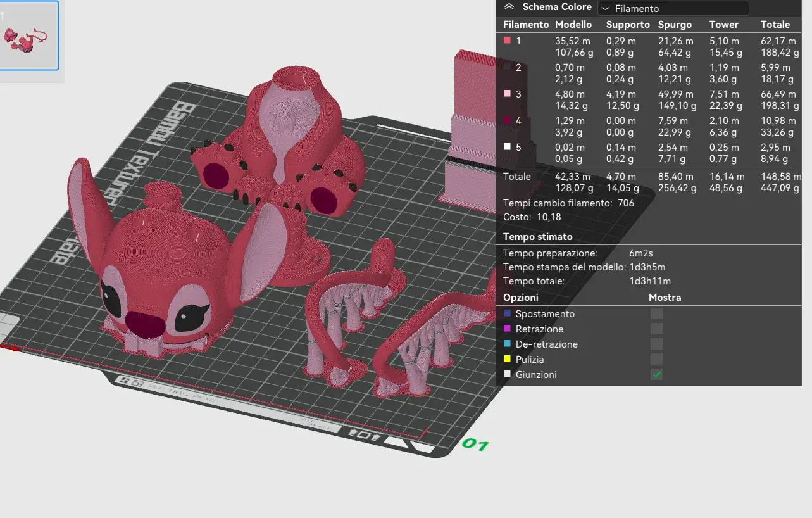Click filament 1 red color swatch
This screenshot has width=812, height=518.
507,41
